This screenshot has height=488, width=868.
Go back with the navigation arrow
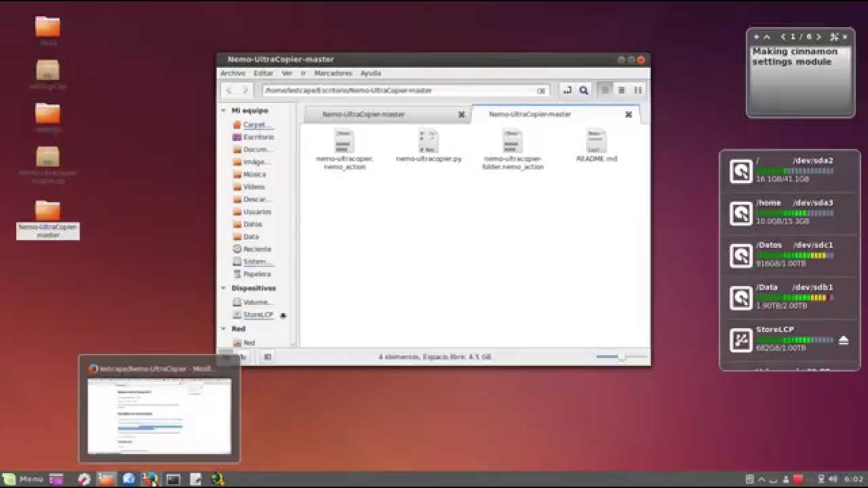[229, 90]
